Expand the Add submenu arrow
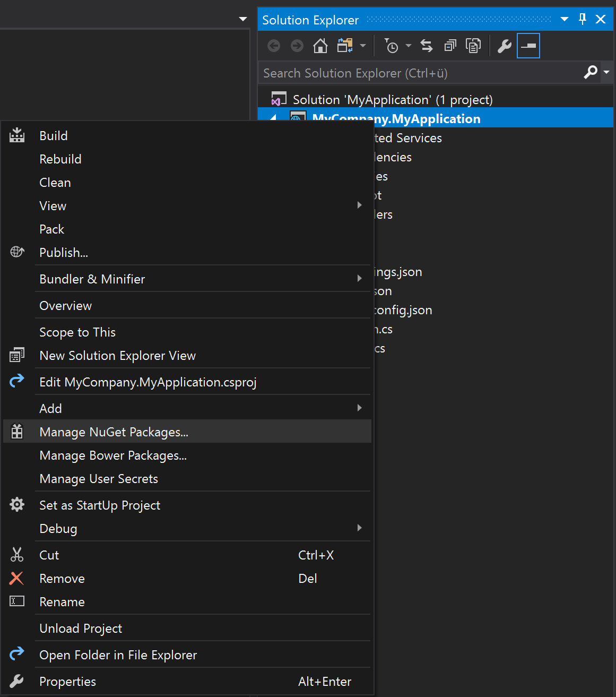616x697 pixels. click(x=360, y=408)
